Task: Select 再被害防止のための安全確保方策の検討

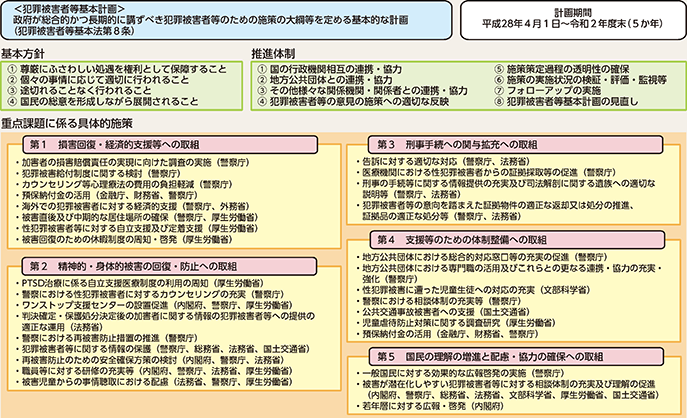Action: [x=150, y=360]
